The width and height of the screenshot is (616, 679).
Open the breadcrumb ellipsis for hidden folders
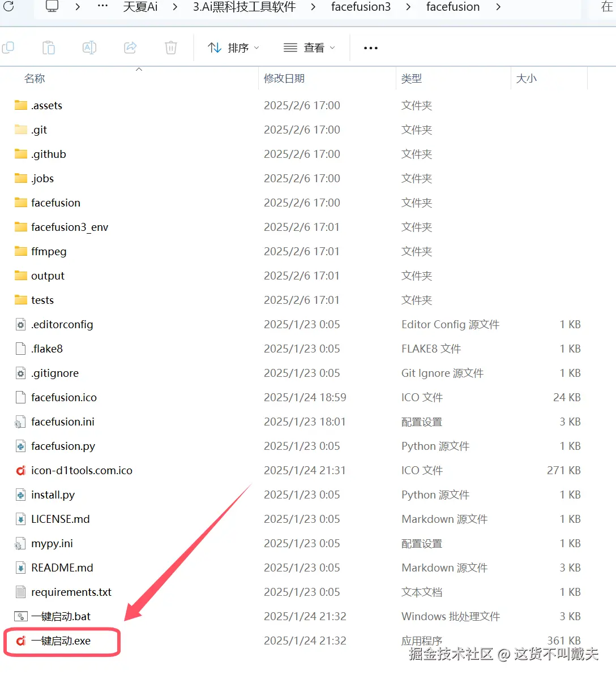tap(102, 6)
